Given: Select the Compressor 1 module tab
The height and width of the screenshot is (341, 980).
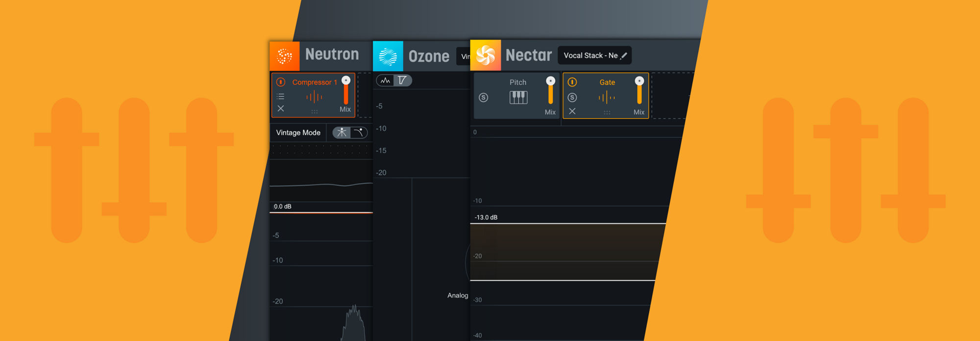Looking at the screenshot, I should point(314,82).
